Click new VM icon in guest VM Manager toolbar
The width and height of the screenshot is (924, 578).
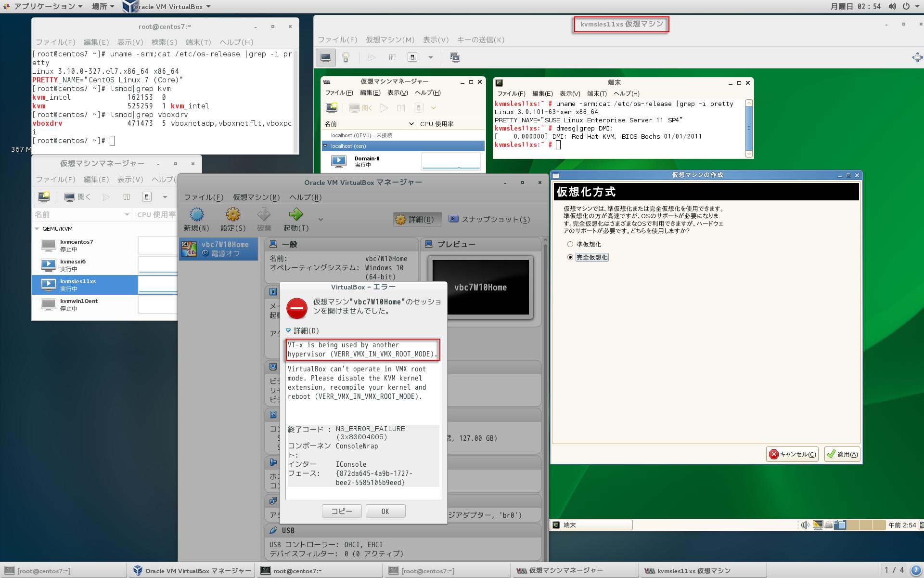(x=332, y=108)
